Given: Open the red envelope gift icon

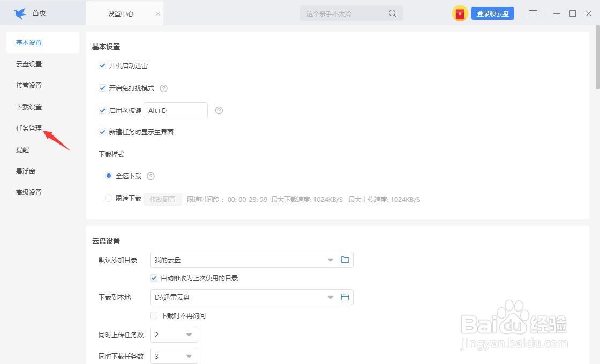Looking at the screenshot, I should 460,13.
